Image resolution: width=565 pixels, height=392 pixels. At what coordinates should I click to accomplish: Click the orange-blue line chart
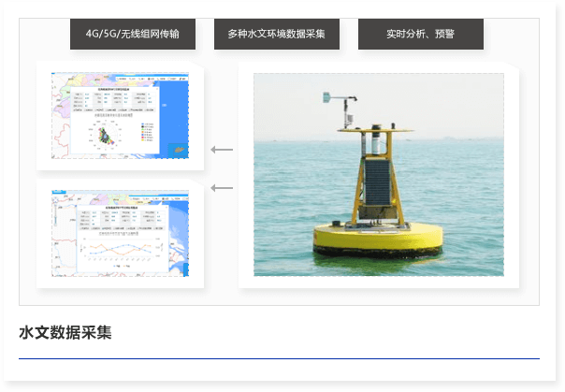pyautogui.click(x=122, y=250)
